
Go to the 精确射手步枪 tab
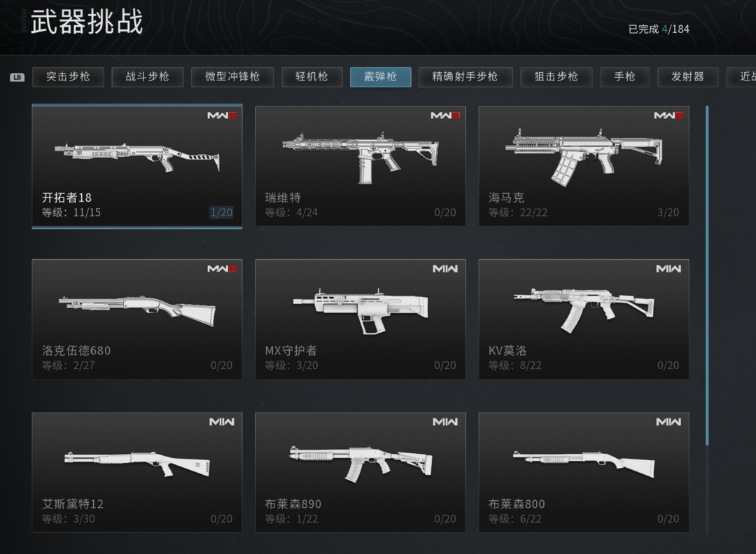465,77
